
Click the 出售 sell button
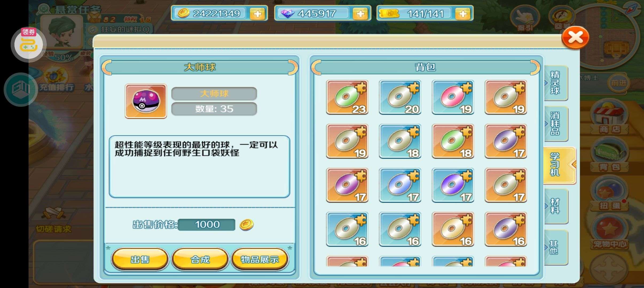(x=140, y=259)
